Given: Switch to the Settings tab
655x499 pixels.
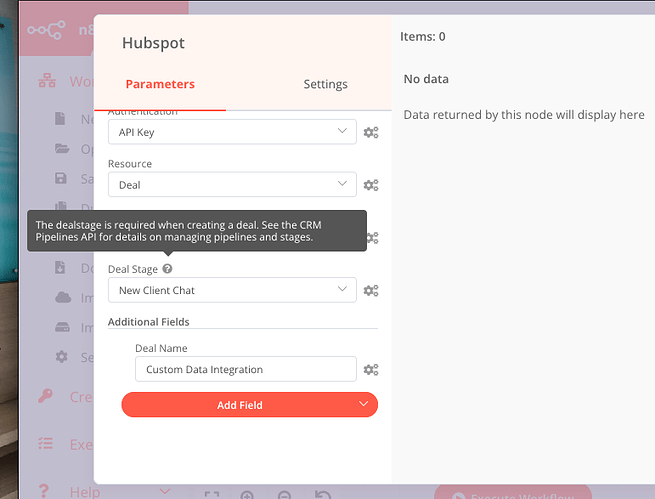Looking at the screenshot, I should (x=325, y=84).
